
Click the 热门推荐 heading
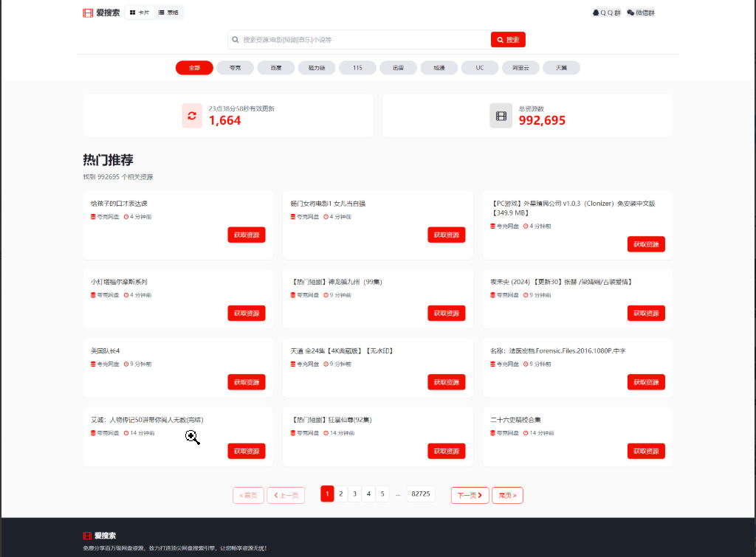pyautogui.click(x=108, y=160)
